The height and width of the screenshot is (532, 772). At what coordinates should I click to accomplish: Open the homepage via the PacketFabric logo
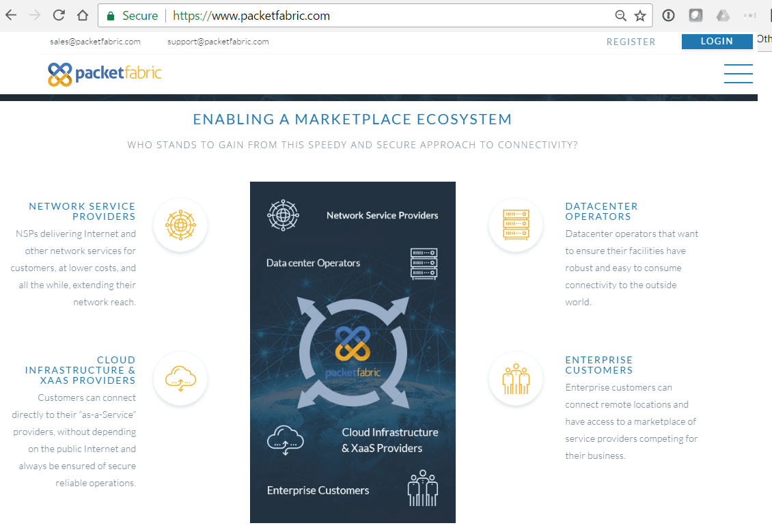pos(104,74)
